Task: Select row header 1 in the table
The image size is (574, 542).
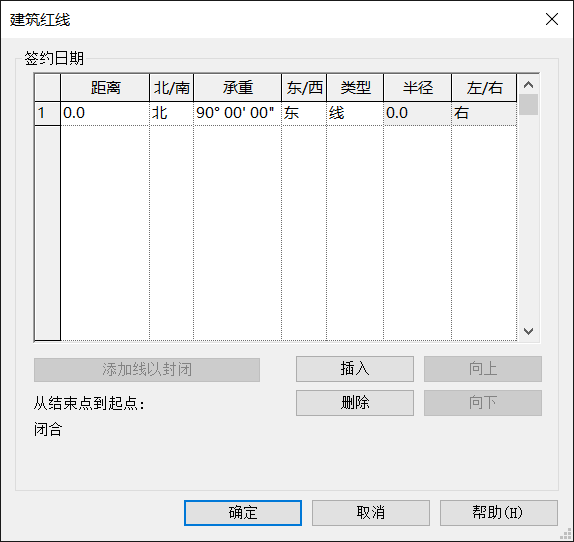Action: coord(48,113)
